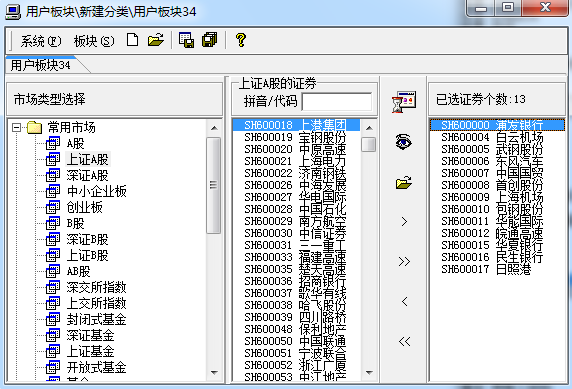Image resolution: width=572 pixels, height=389 pixels.
Task: Select SH600036 招商银行 in the securities list
Action: 295,281
